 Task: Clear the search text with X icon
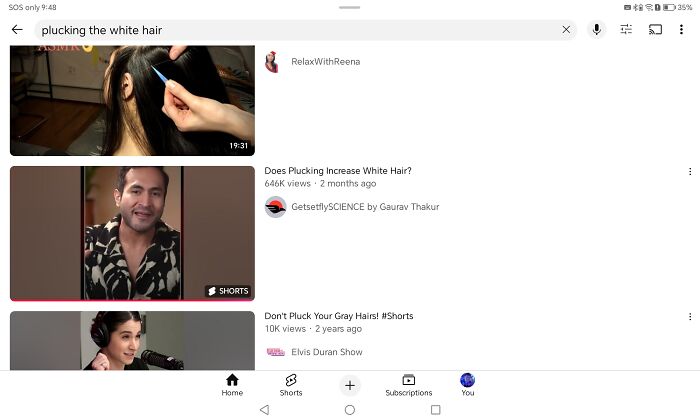566,30
